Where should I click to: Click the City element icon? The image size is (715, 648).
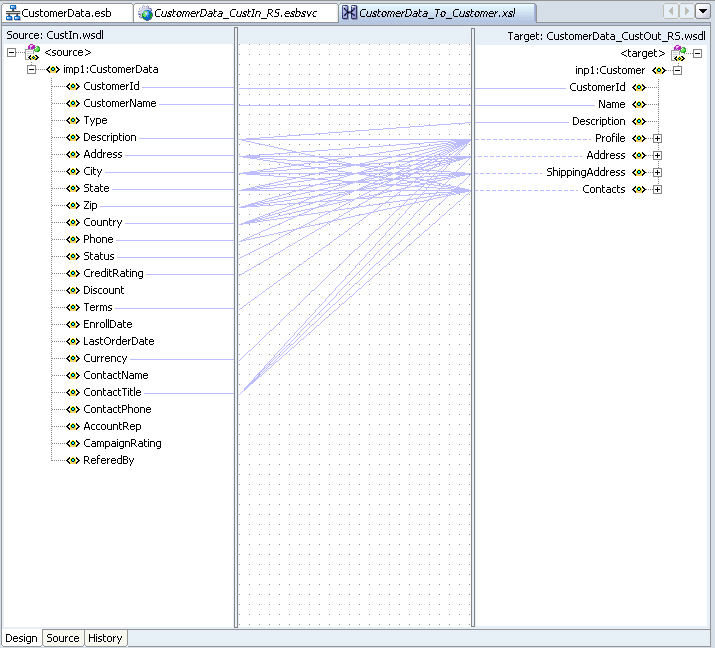[x=73, y=172]
